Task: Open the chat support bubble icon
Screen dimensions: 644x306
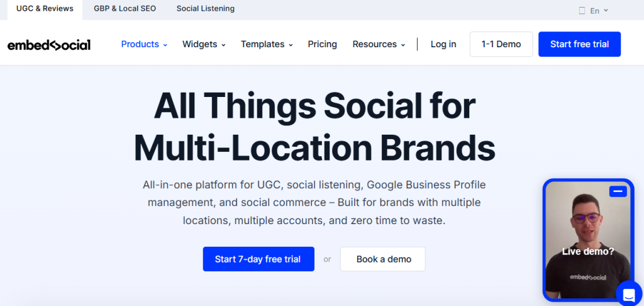Action: pyautogui.click(x=628, y=293)
